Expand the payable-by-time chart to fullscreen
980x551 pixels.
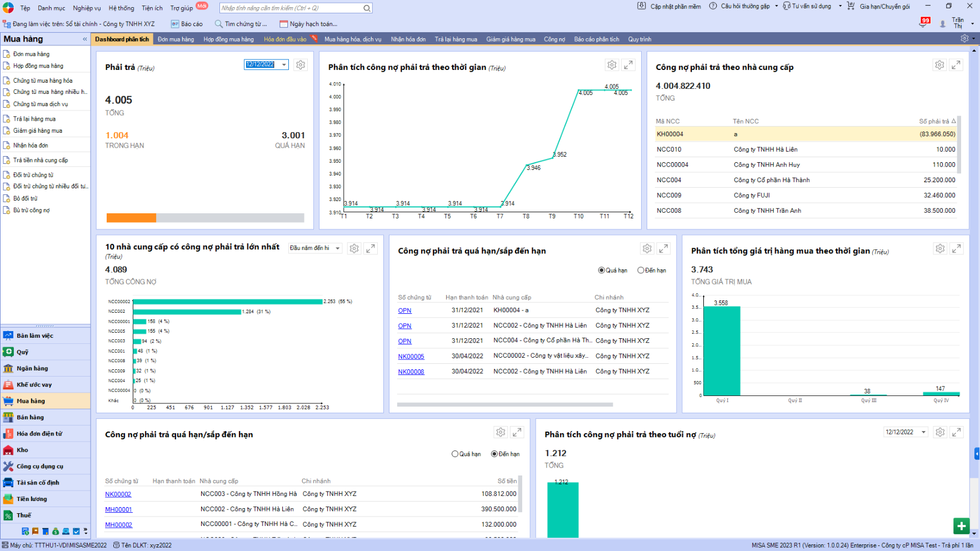628,65
